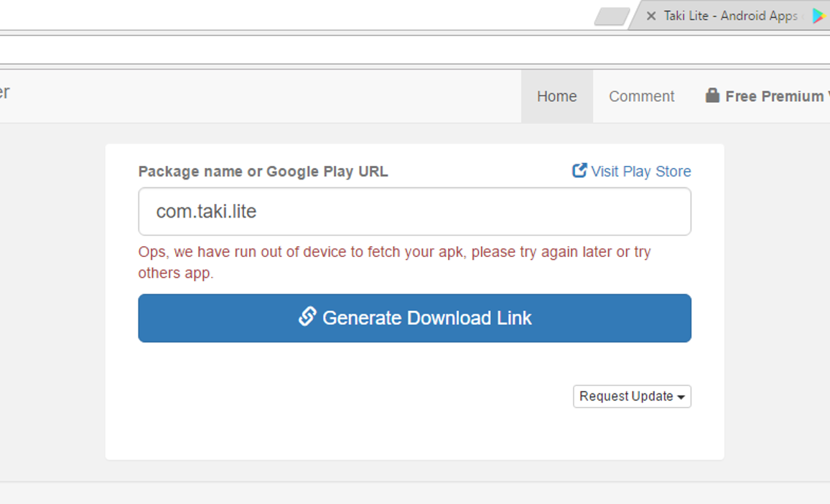
Task: Click the Google Play favicon in tab strip
Action: pos(818,16)
